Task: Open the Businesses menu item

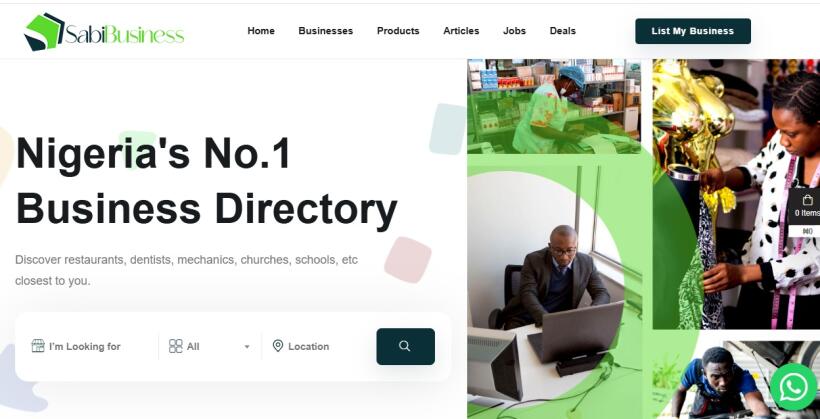Action: click(x=325, y=31)
